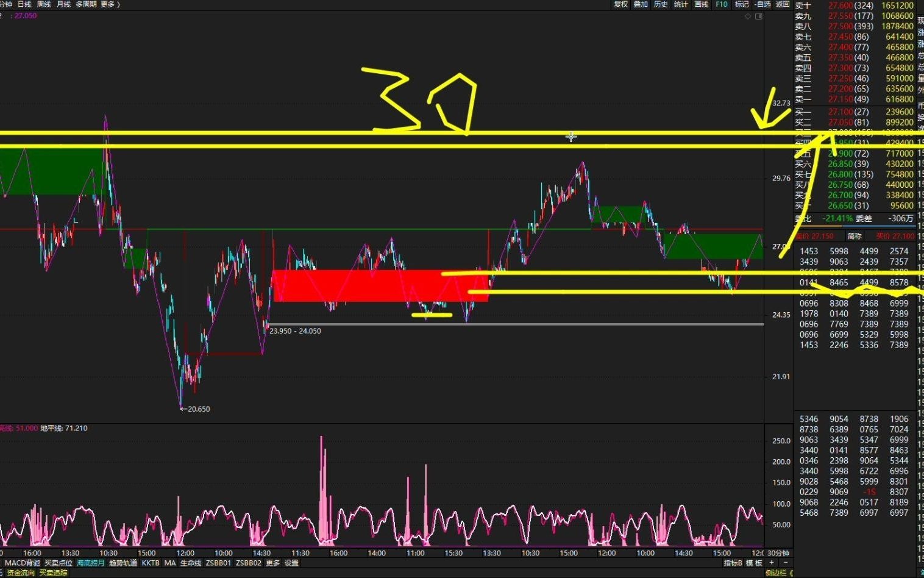Click the 复权 toolbar button
924x578 pixels.
click(x=620, y=4)
